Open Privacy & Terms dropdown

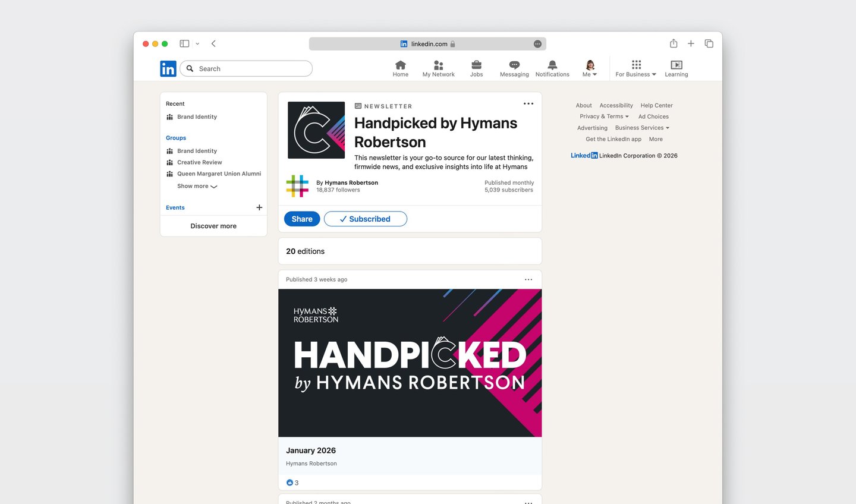[604, 116]
